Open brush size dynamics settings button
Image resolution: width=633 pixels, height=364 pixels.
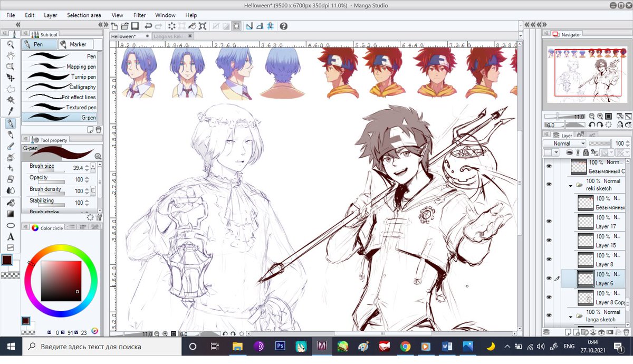click(x=93, y=168)
